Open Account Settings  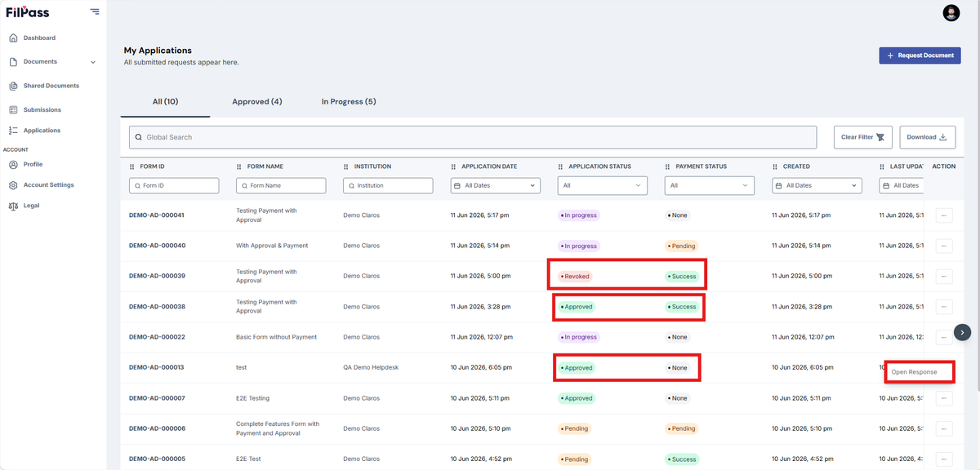48,185
